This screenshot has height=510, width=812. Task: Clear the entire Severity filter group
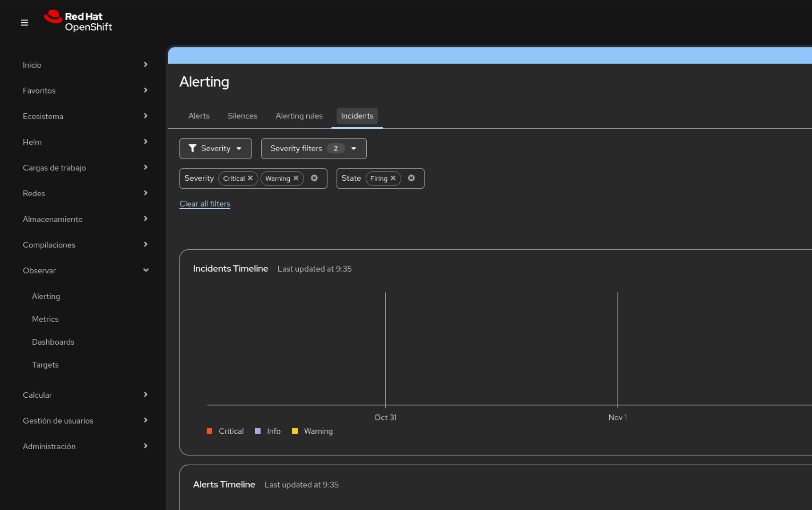click(x=314, y=178)
